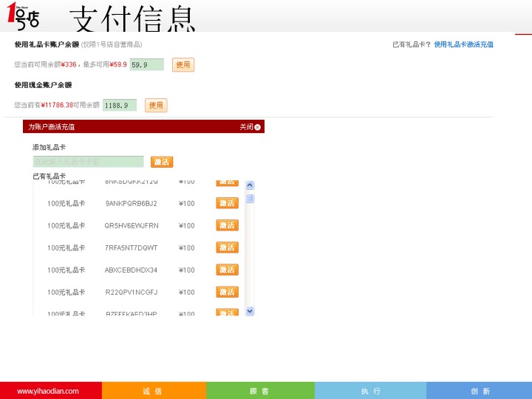This screenshot has width=532, height=399.
Task: Click 使用 button for gift card balance
Action: (x=183, y=65)
